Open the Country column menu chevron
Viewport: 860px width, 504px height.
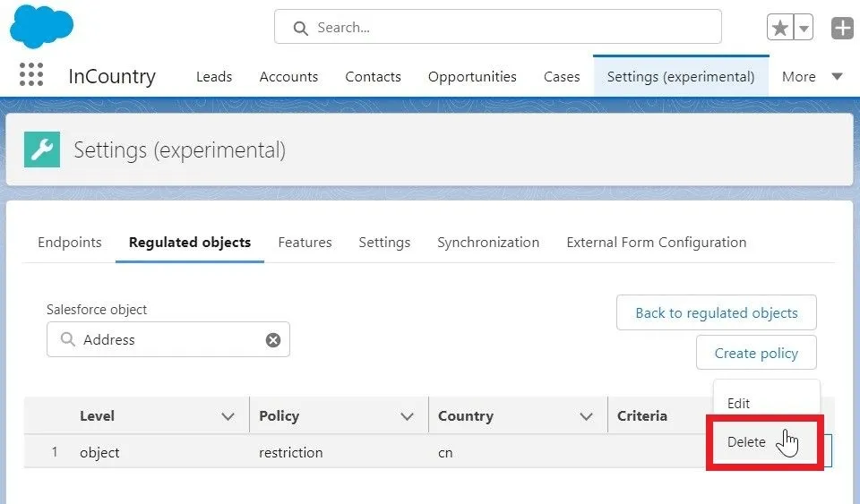click(586, 416)
